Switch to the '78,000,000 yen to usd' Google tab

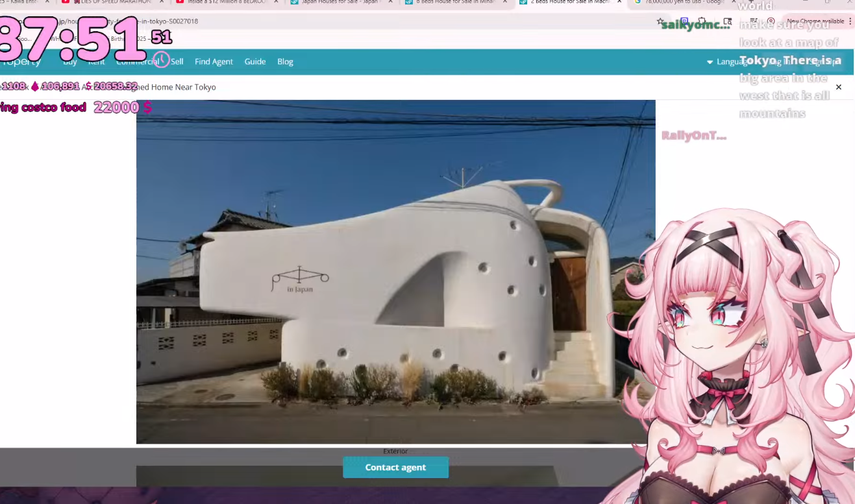[684, 2]
